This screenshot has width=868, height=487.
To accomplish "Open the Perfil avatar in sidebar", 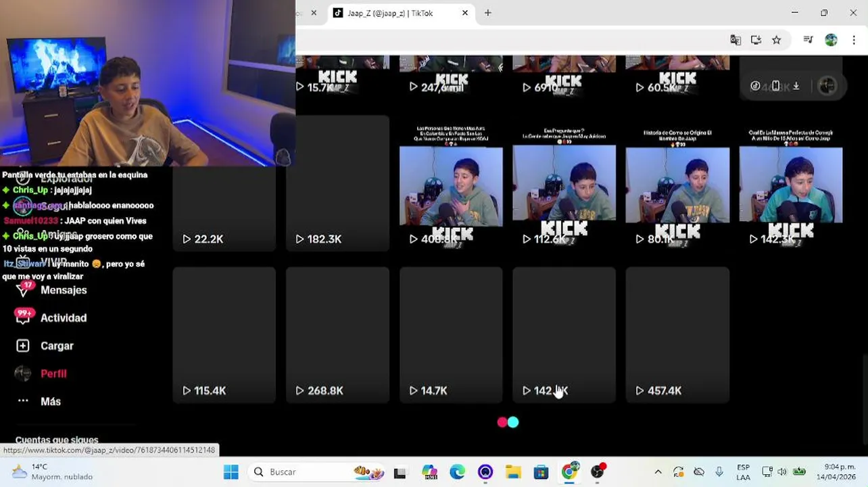I will tap(23, 373).
